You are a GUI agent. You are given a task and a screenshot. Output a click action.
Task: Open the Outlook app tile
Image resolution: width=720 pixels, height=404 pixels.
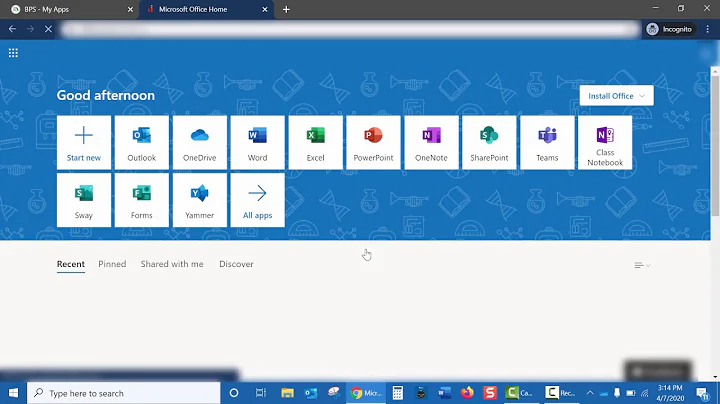(141, 142)
